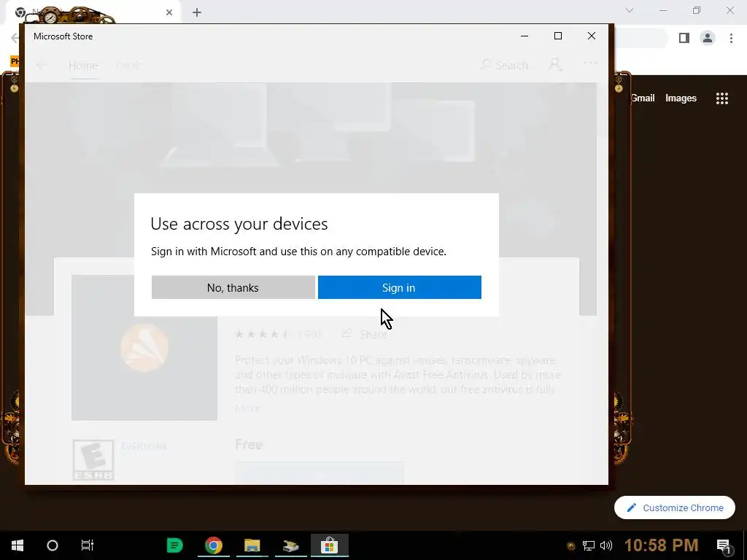
Task: Switch to Chrome from taskbar
Action: pyautogui.click(x=214, y=545)
